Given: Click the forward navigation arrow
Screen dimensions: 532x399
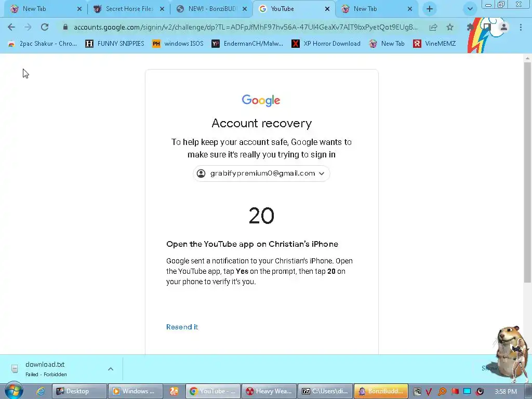Looking at the screenshot, I should pyautogui.click(x=28, y=27).
